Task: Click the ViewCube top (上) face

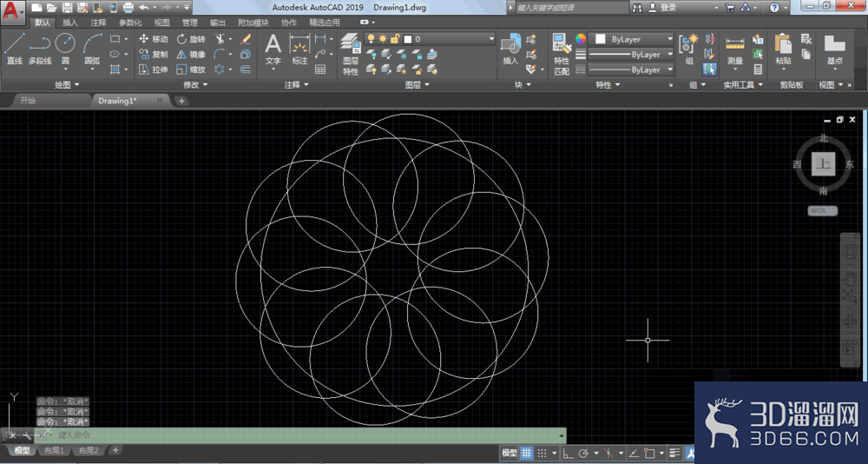Action: point(824,164)
